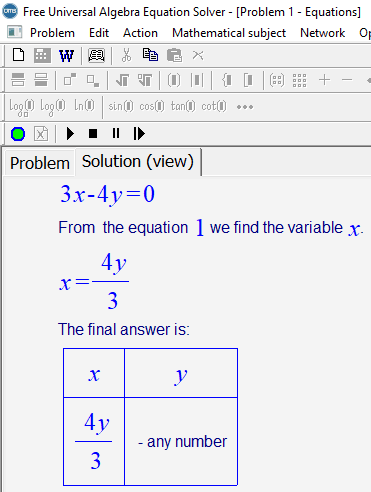Click the blue W Word export icon

(x=66, y=55)
